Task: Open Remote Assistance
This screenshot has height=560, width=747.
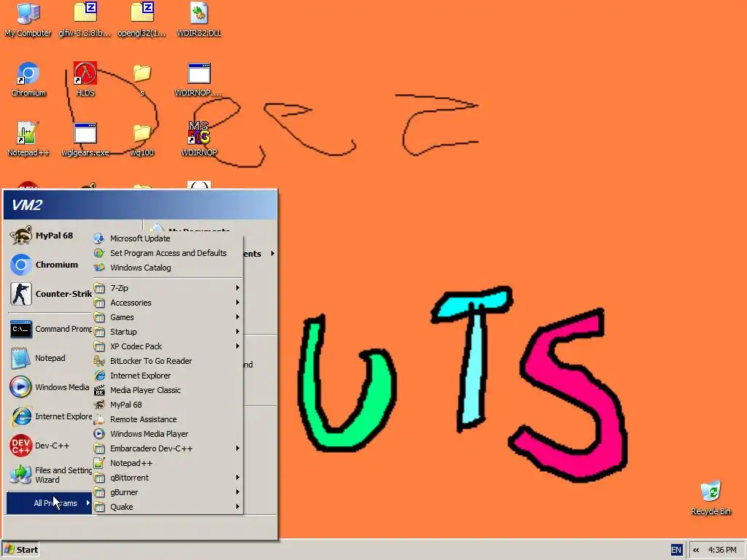Action: click(x=168, y=419)
